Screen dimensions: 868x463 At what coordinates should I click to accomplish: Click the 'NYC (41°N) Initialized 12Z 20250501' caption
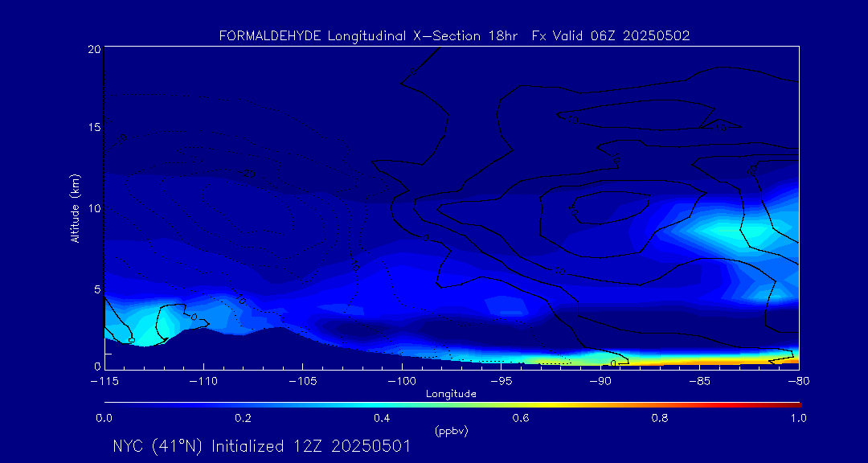[x=262, y=447]
